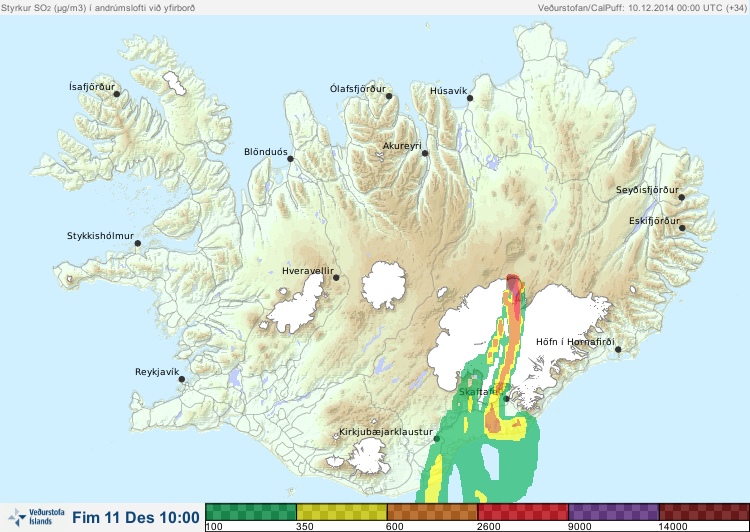Screen dimensions: 750x532
Task: Click the green 100 legend swatch
Action: (251, 512)
